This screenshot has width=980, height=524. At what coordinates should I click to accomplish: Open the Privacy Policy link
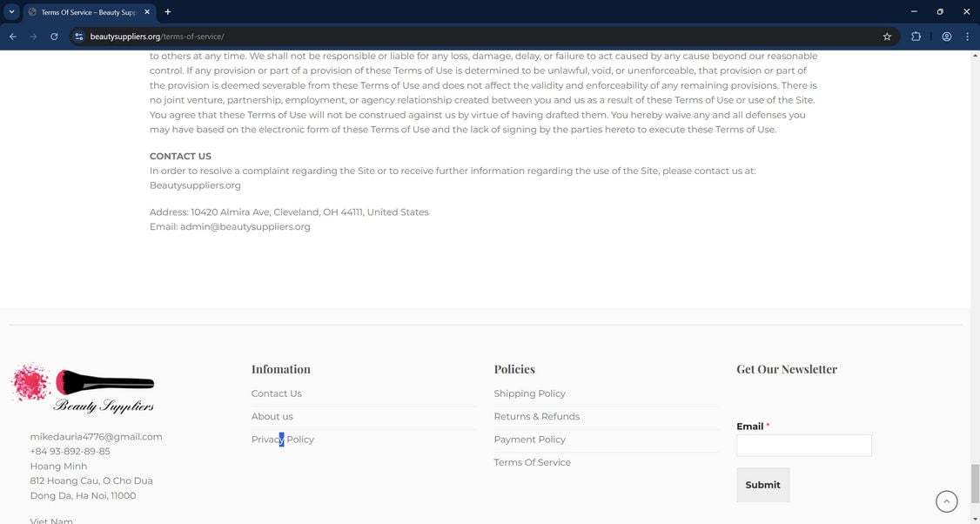click(x=282, y=440)
